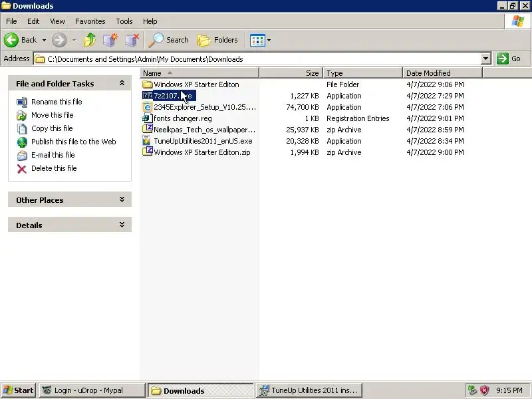
Task: Expand the Other Places panel
Action: click(122, 199)
